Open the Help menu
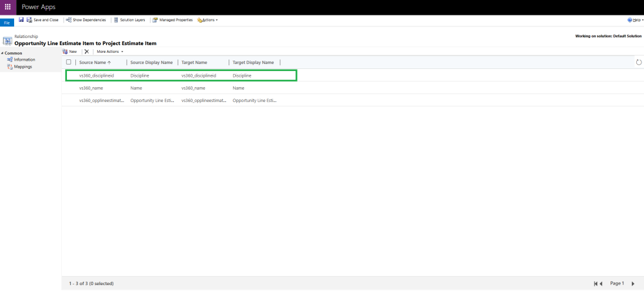This screenshot has height=307, width=644. point(636,20)
